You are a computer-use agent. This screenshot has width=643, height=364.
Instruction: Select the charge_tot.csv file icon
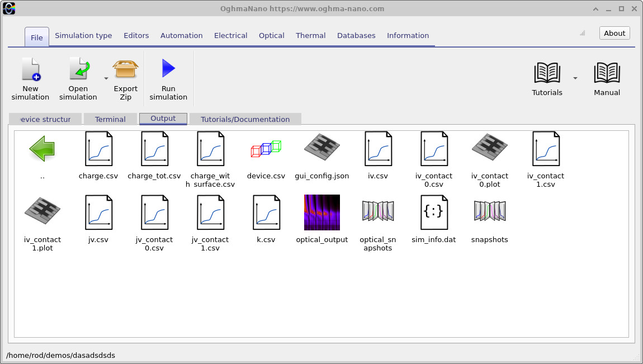pos(154,148)
